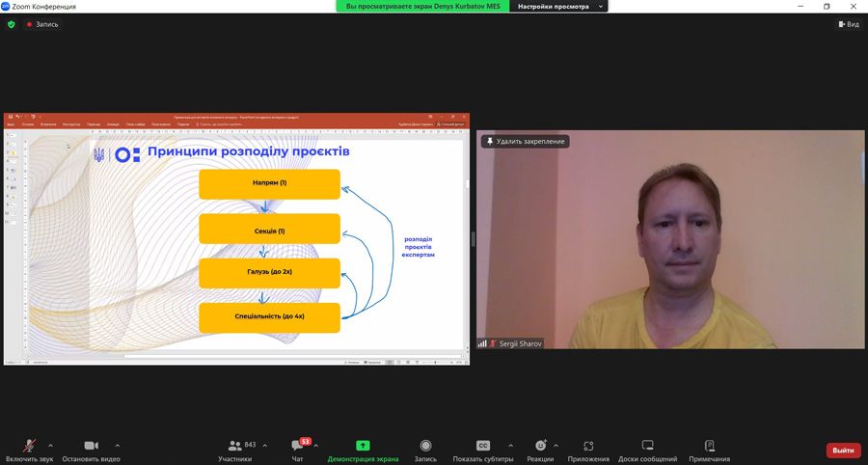868x465 pixels.
Task: Stop camera via Остановить видео
Action: pyautogui.click(x=91, y=451)
